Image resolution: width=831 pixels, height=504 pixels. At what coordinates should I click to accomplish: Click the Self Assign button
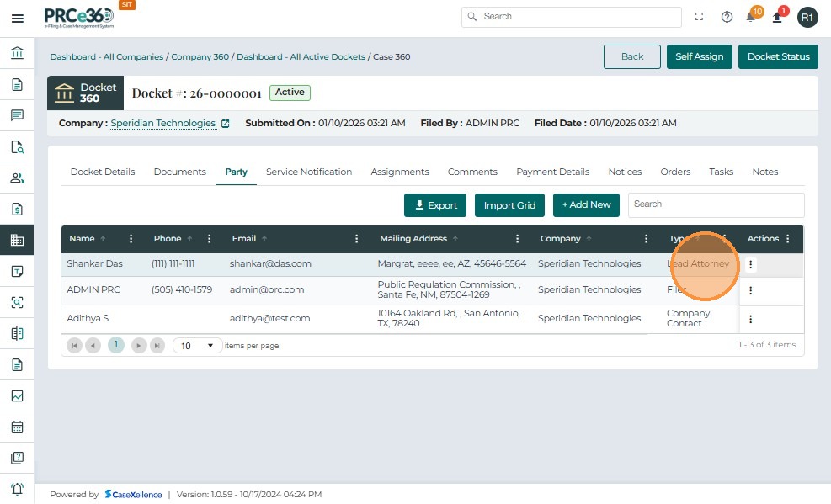coord(699,56)
